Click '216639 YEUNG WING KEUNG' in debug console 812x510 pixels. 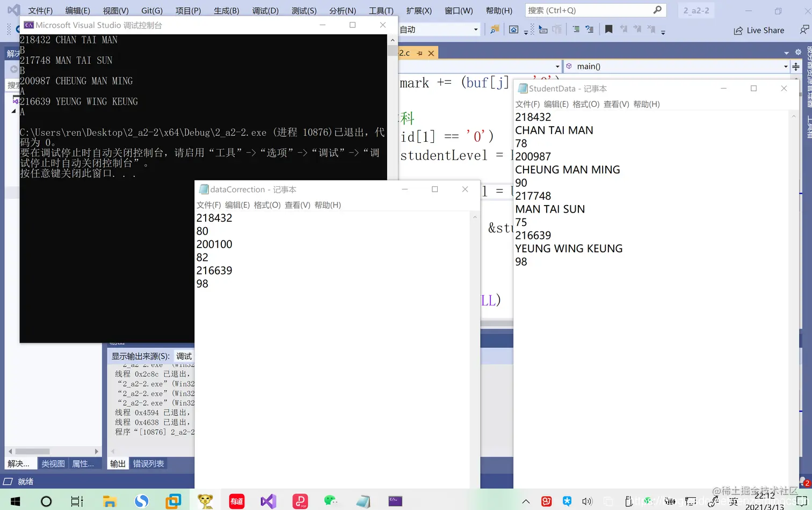(x=79, y=101)
